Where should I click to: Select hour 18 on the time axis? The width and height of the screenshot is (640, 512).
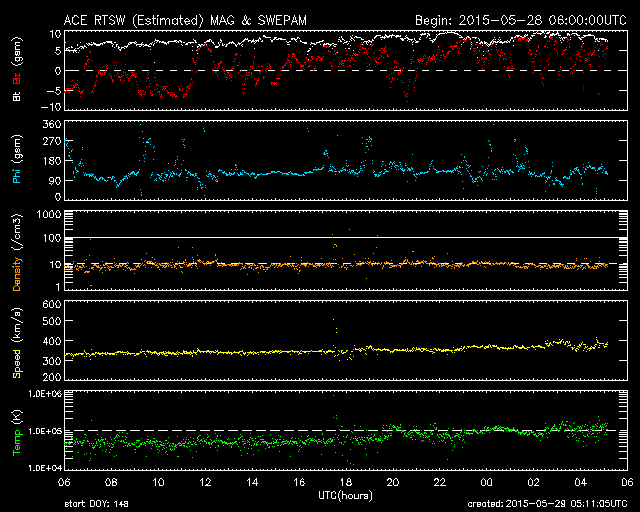pyautogui.click(x=347, y=481)
